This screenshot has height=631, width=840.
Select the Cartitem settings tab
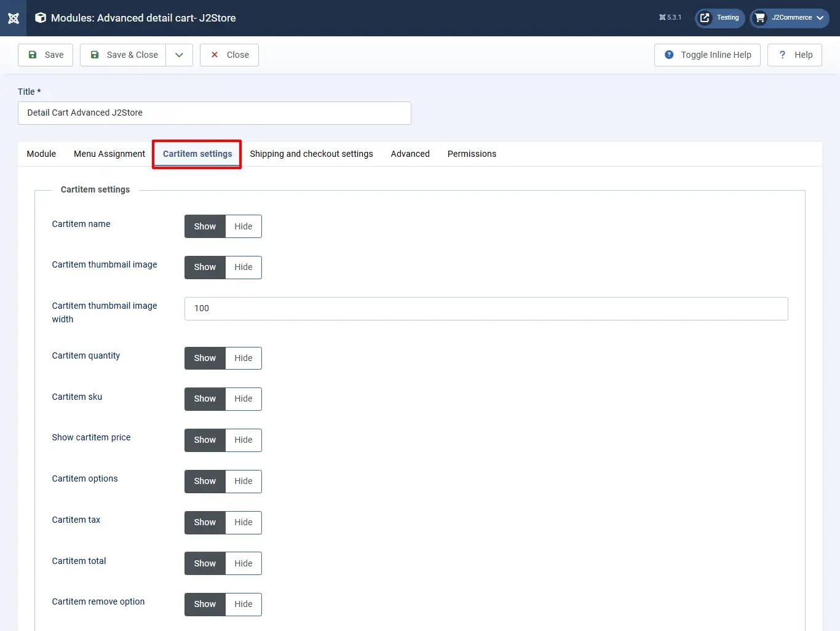pyautogui.click(x=197, y=154)
